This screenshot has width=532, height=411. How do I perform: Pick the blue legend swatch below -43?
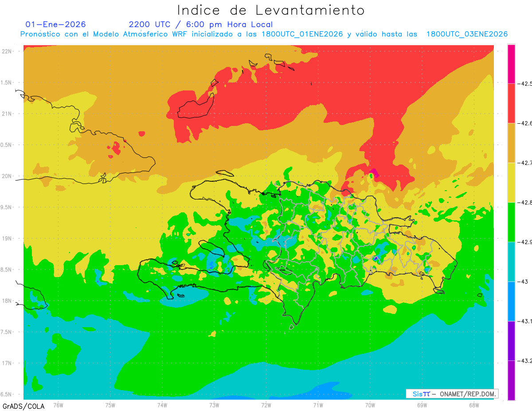tap(511, 301)
